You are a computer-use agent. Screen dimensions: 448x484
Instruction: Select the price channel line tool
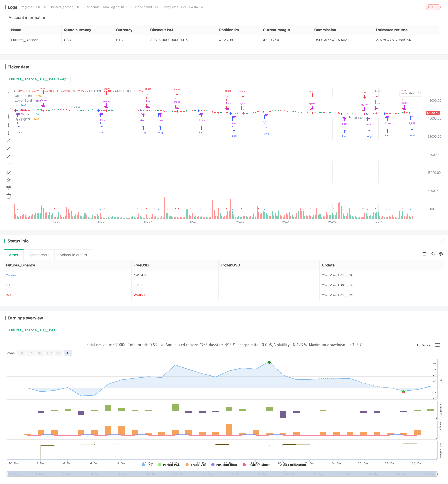(x=9, y=172)
